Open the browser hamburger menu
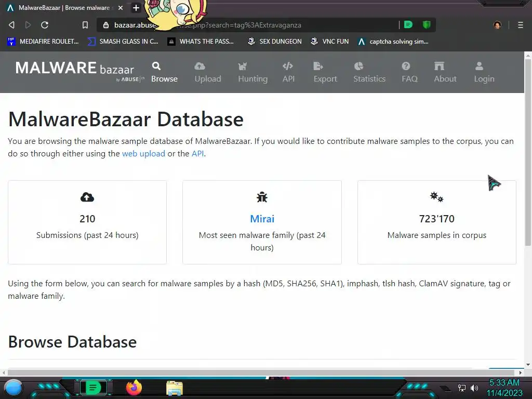 (520, 25)
